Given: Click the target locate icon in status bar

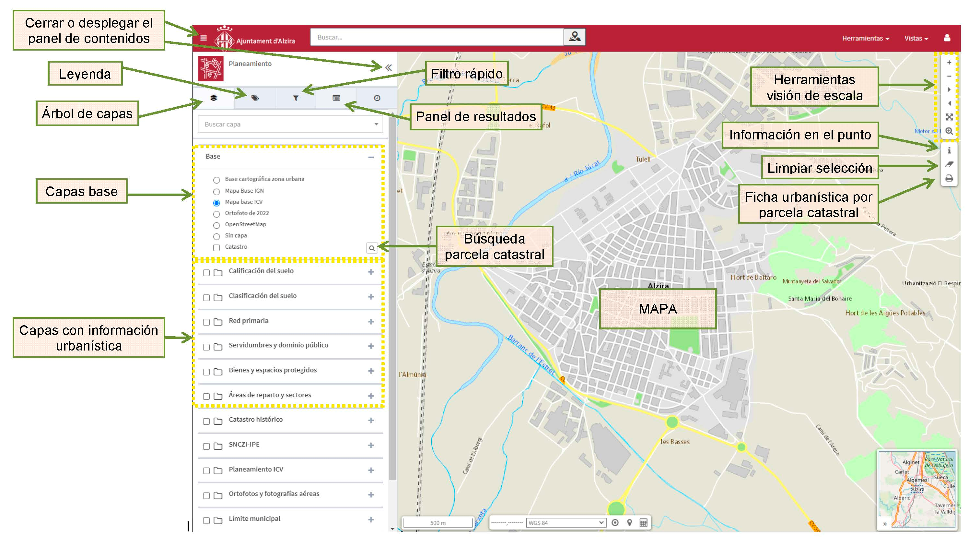Looking at the screenshot, I should tap(615, 523).
